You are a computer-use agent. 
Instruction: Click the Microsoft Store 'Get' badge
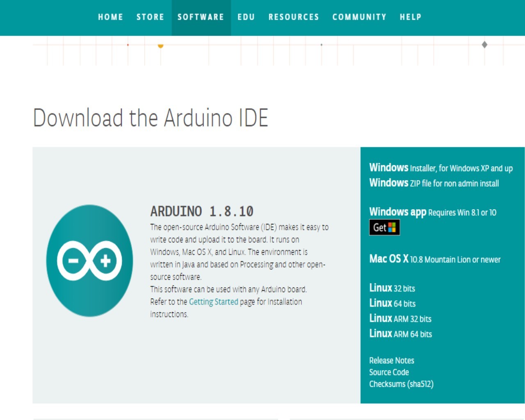click(384, 227)
